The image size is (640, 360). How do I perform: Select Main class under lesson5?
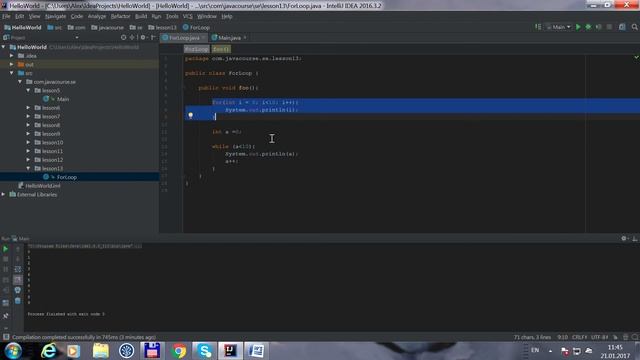point(62,99)
